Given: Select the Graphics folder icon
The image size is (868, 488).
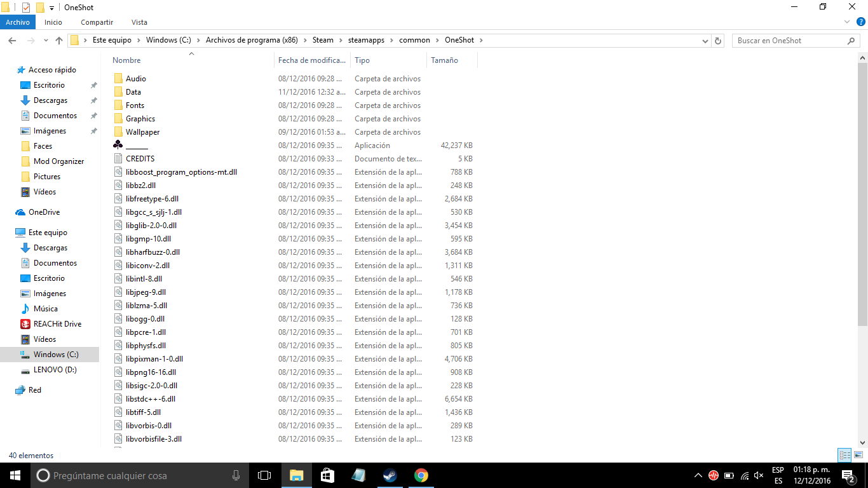Looking at the screenshot, I should coord(118,119).
